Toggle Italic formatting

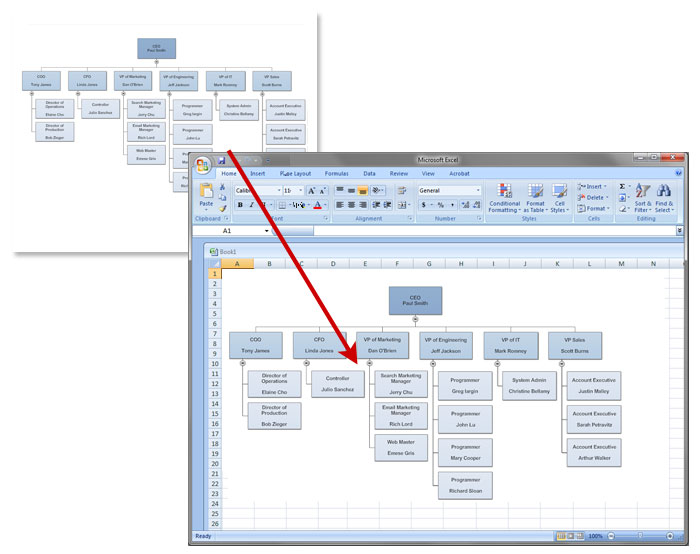pos(251,205)
